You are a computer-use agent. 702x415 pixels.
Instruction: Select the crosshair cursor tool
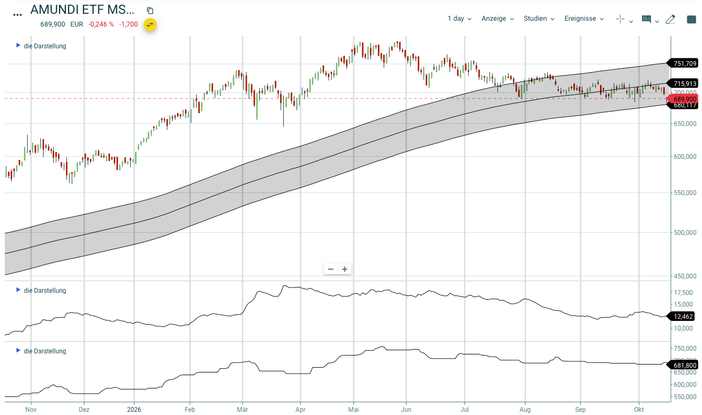(x=620, y=19)
